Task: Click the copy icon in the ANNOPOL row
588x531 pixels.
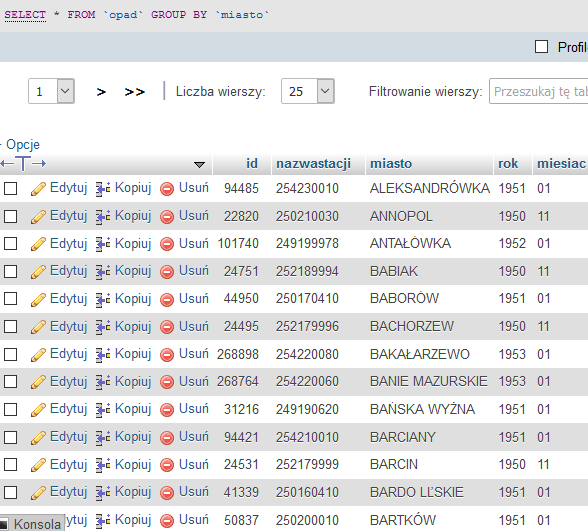Action: click(x=103, y=217)
